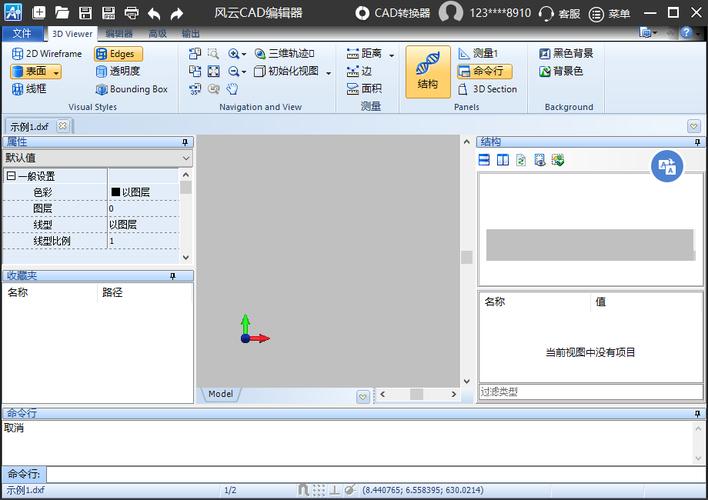Switch to 黑色背景 black background

click(566, 54)
